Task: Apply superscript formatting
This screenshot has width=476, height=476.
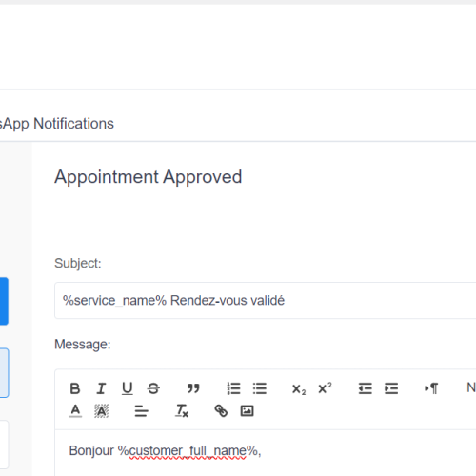Action: [325, 388]
